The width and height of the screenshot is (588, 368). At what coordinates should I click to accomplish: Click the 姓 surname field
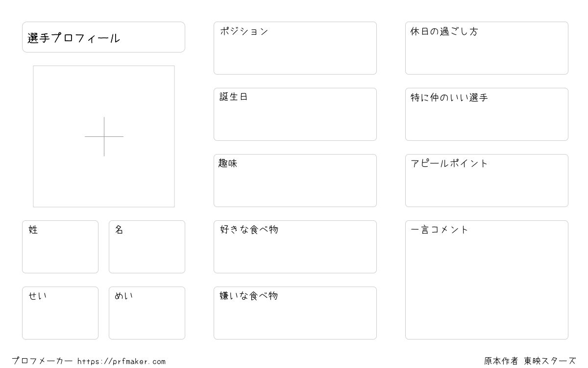click(x=60, y=247)
